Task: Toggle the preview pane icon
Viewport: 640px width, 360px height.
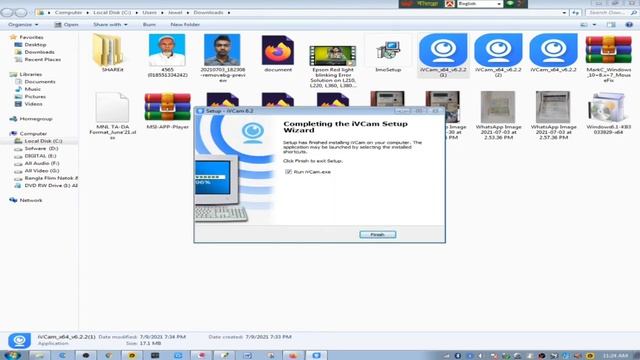Action: coord(611,25)
